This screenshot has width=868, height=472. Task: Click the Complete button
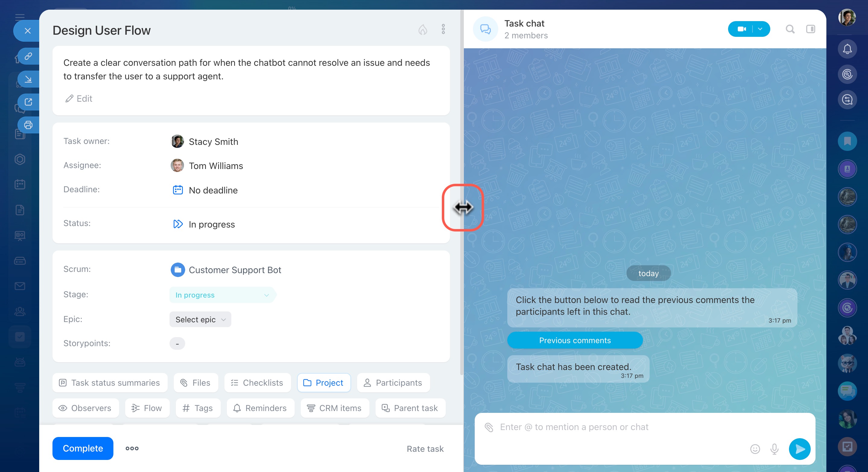click(x=83, y=448)
